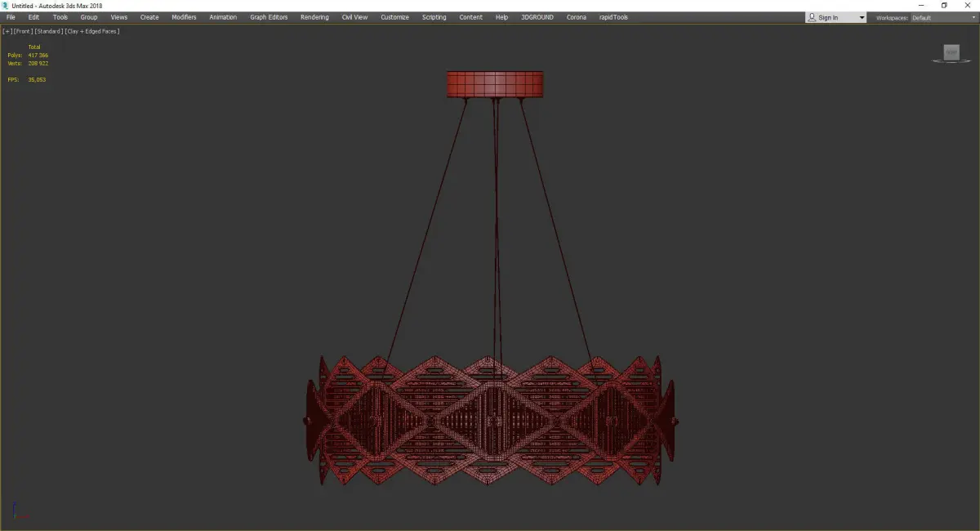
Task: Open the Corona menu
Action: [577, 17]
